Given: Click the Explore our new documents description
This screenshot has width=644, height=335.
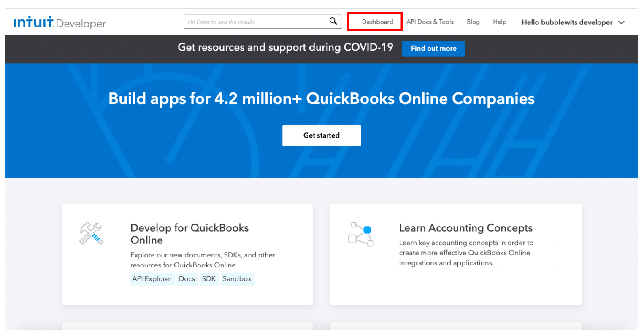Looking at the screenshot, I should 203,260.
